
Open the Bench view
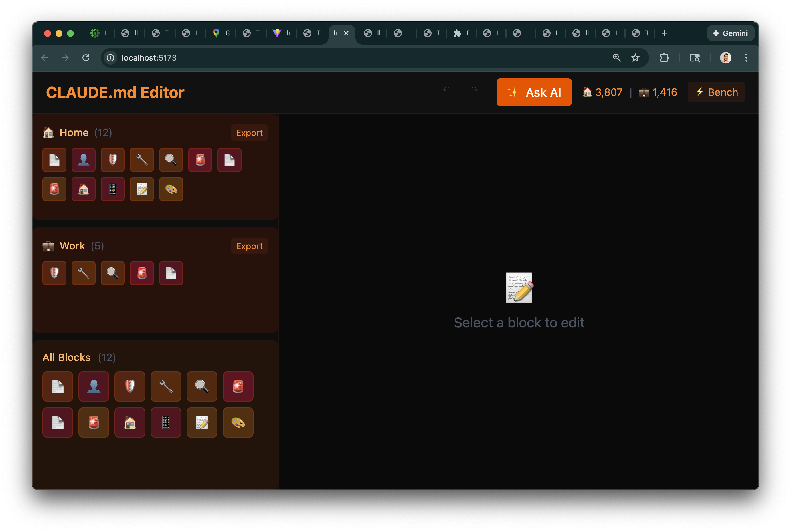pos(716,92)
